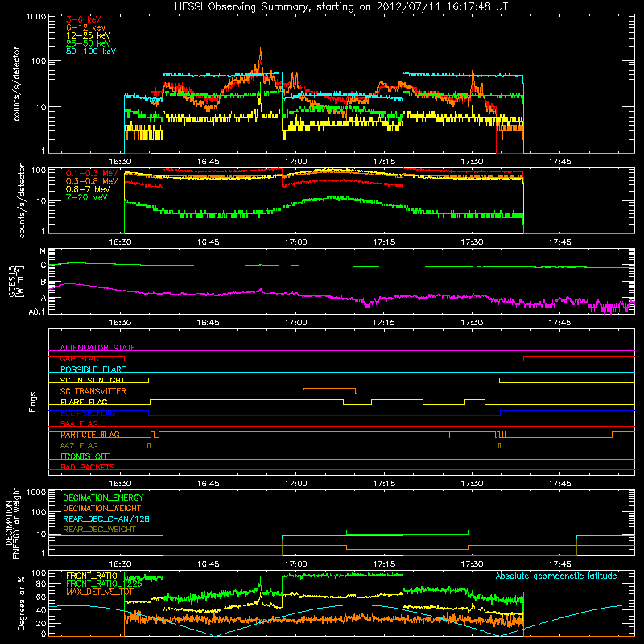Click the REAR_DEC_WEIGHT legend label
644x644 pixels.
tap(99, 530)
